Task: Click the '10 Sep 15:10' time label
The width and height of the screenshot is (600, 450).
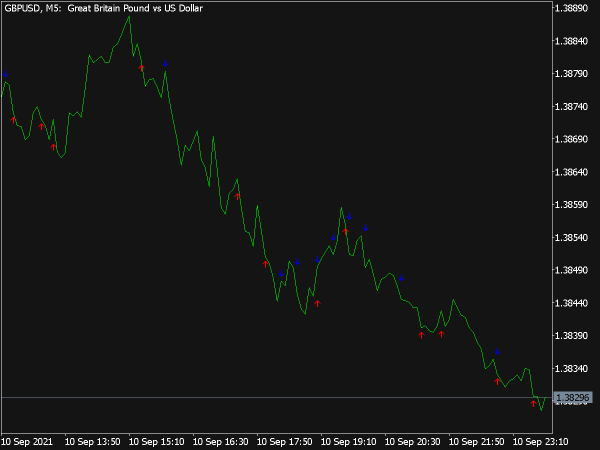Action: tap(157, 442)
